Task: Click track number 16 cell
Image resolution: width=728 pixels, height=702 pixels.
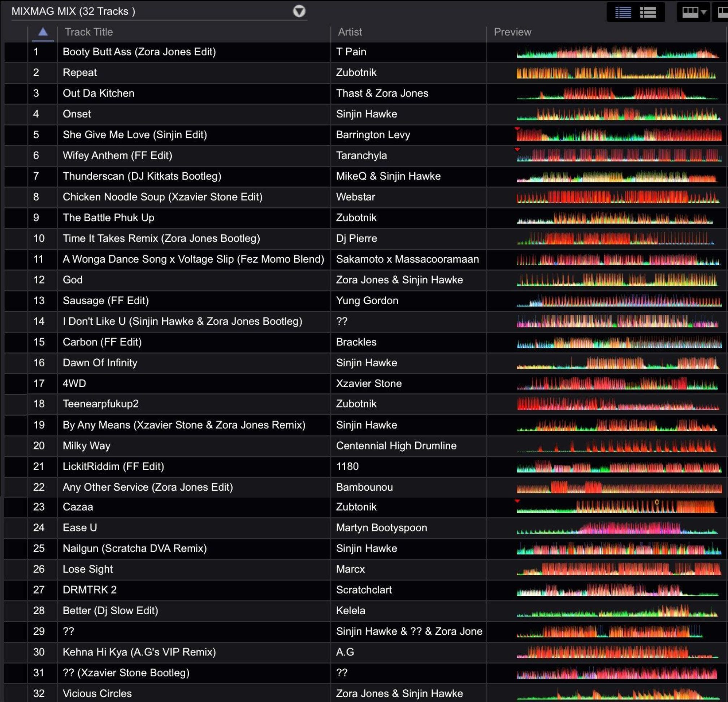Action: 39,363
